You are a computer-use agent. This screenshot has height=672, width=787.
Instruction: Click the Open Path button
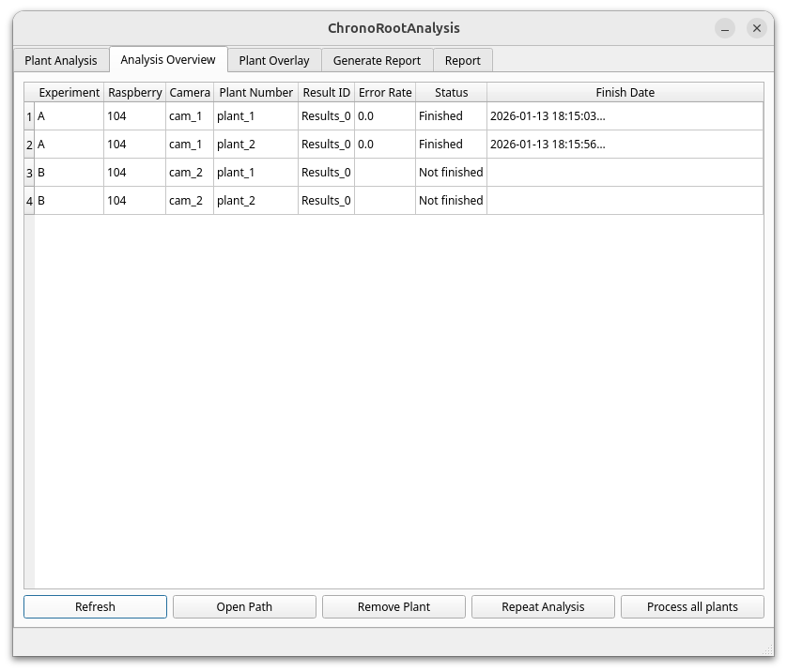tap(244, 606)
